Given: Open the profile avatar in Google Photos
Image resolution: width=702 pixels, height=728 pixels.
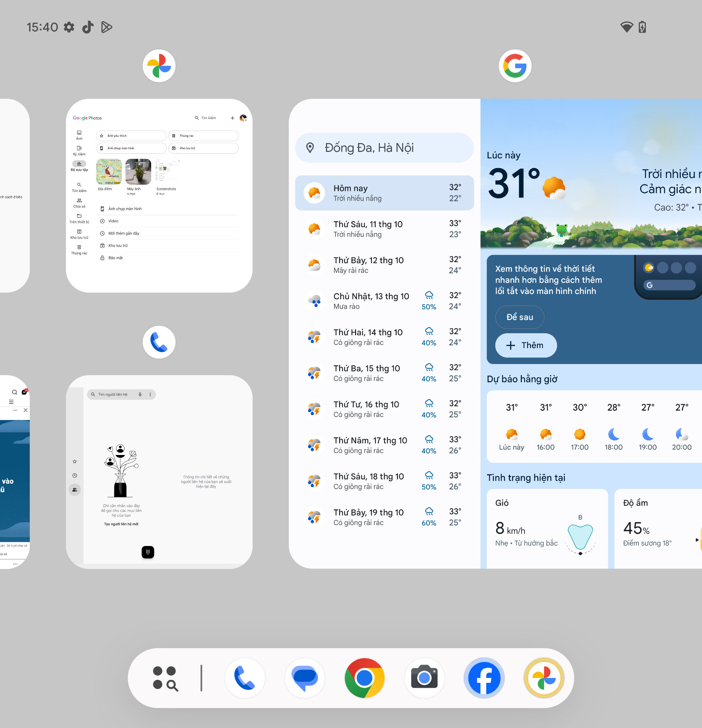Looking at the screenshot, I should tap(243, 118).
